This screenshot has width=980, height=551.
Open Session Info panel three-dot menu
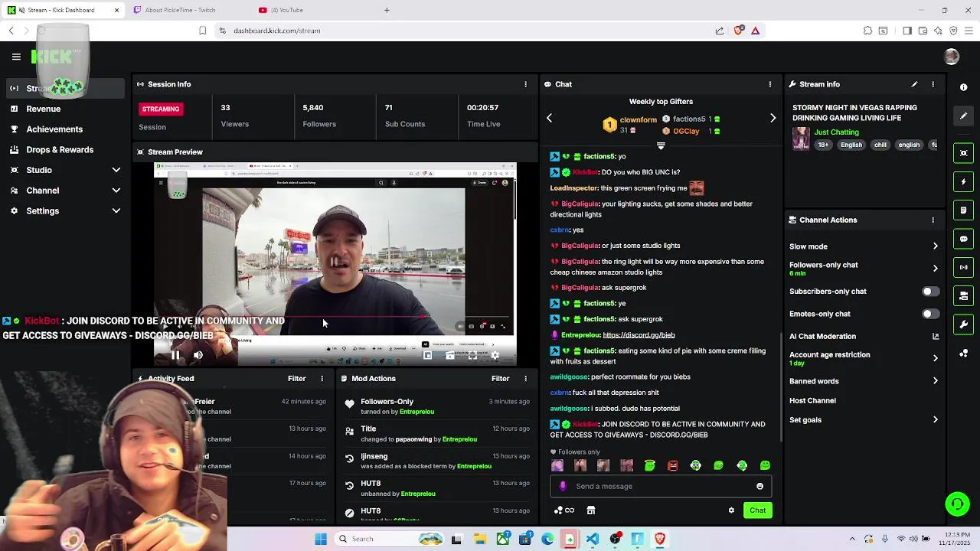[x=525, y=84]
